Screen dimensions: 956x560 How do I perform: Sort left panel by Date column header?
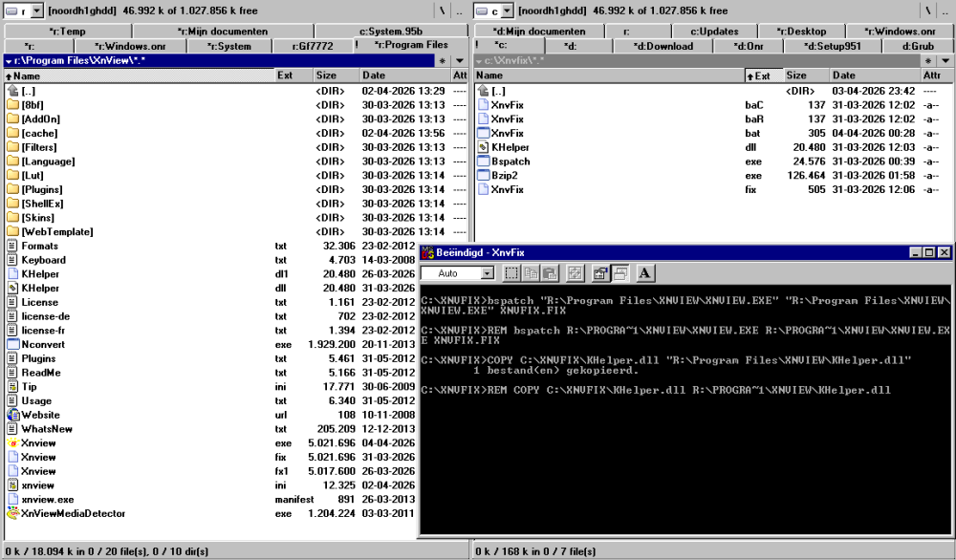(x=404, y=75)
